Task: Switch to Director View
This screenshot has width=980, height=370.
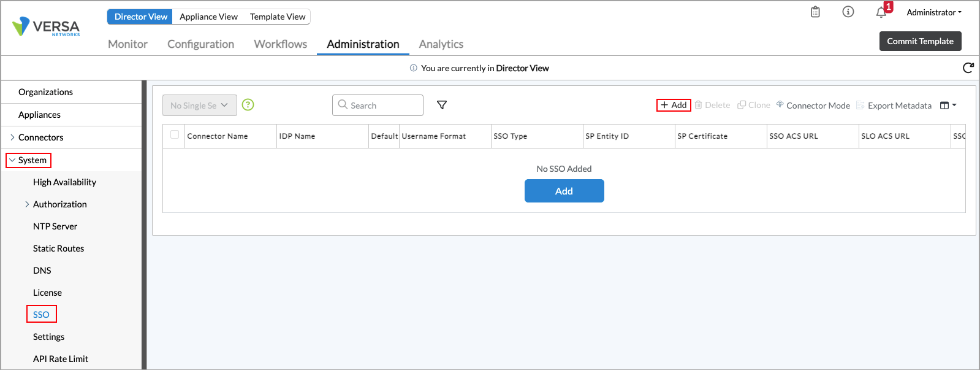Action: pos(140,17)
